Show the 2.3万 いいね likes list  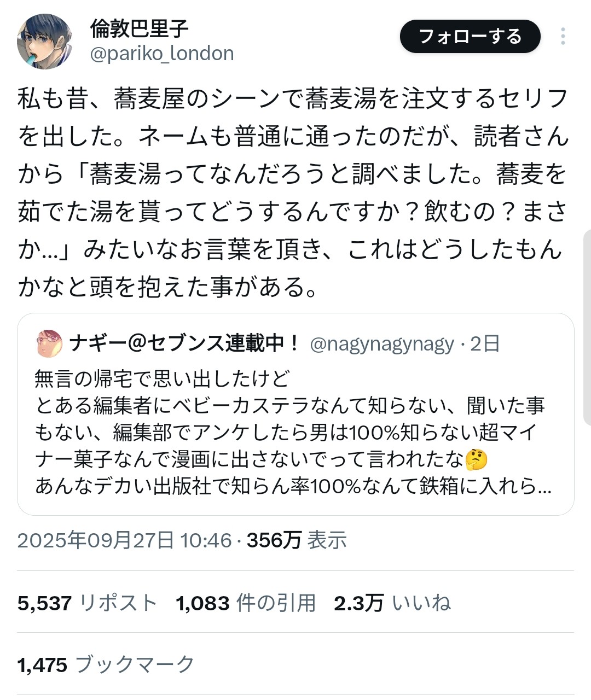(x=392, y=603)
